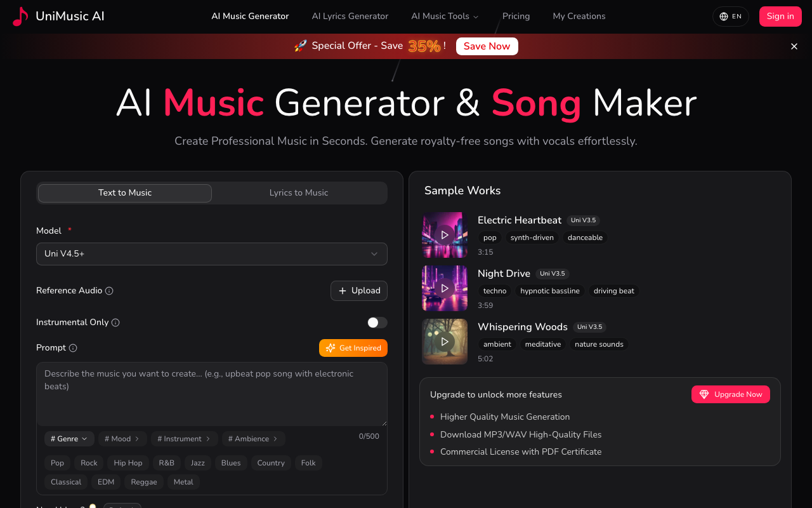Go to the Pricing page
The height and width of the screenshot is (508, 812).
516,17
